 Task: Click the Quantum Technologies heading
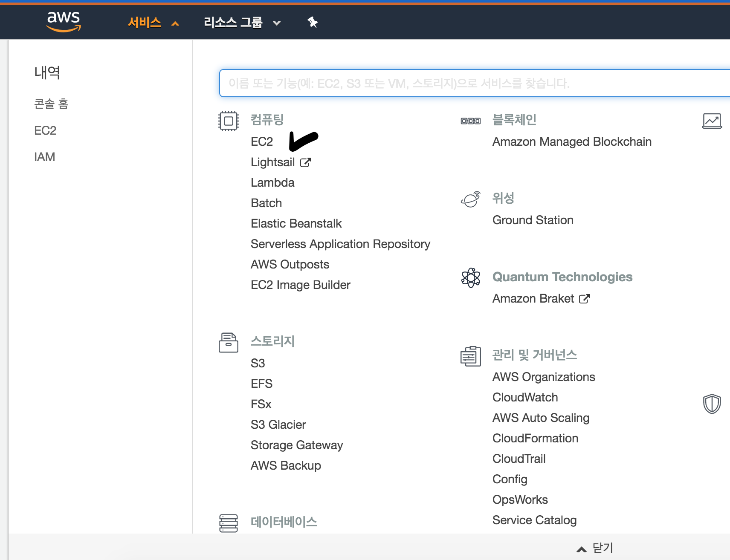(x=563, y=277)
